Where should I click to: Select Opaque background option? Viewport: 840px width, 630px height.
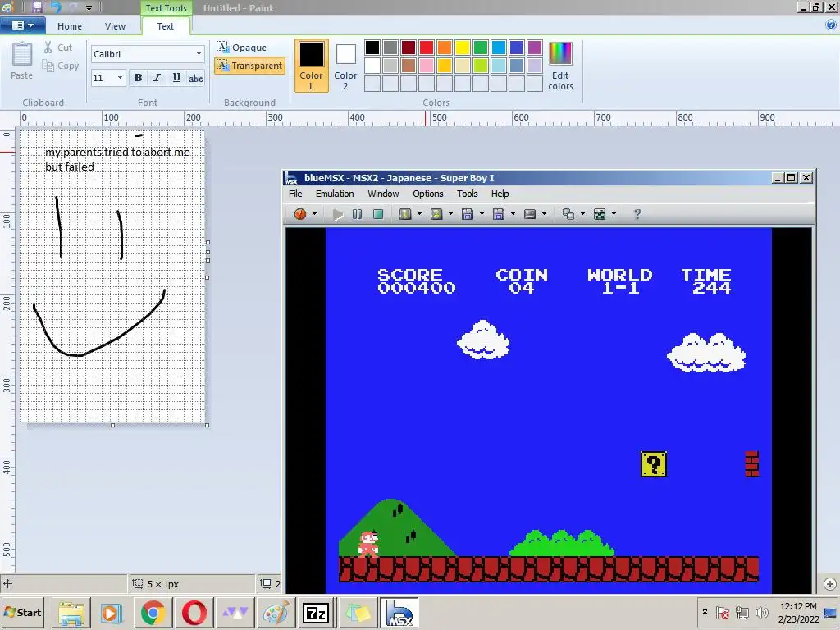pos(242,47)
